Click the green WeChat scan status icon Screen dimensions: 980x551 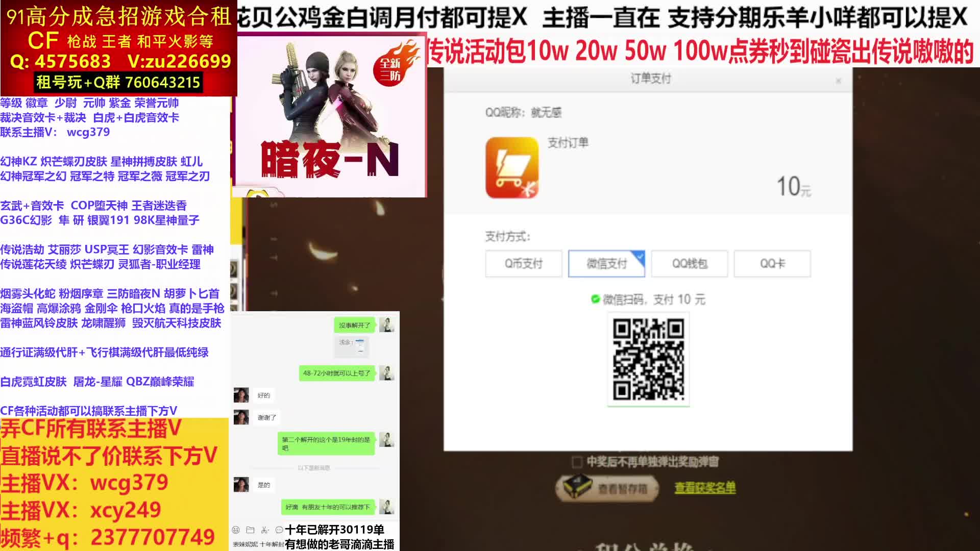pos(595,299)
